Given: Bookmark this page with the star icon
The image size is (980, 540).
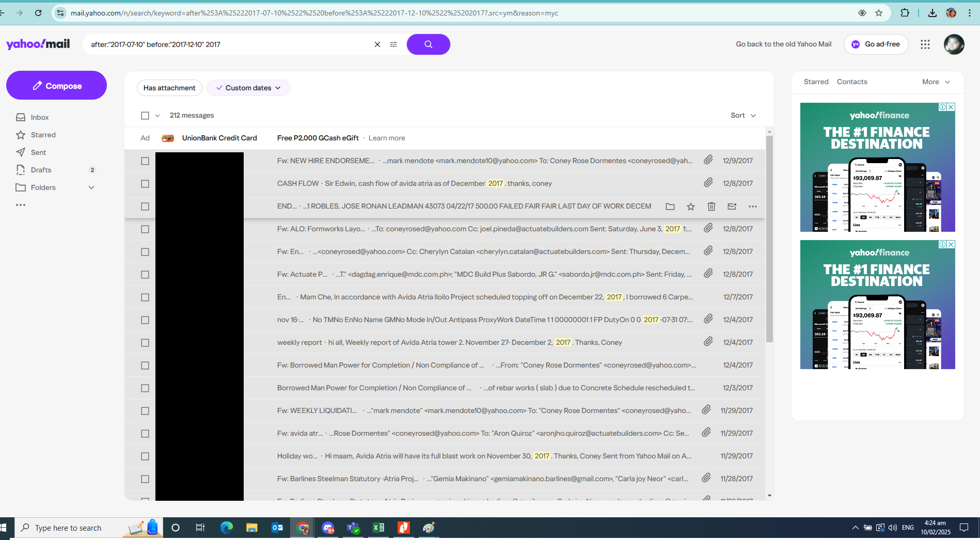Looking at the screenshot, I should (x=879, y=13).
